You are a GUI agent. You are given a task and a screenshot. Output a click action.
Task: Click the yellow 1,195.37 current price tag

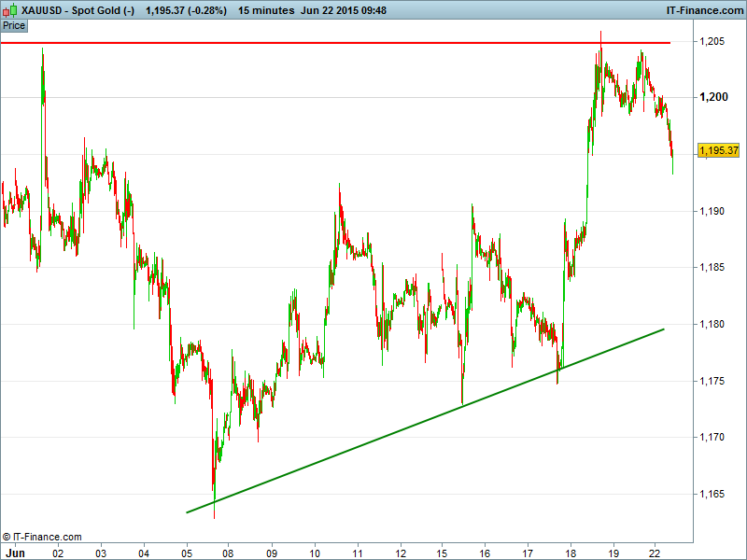pos(718,150)
